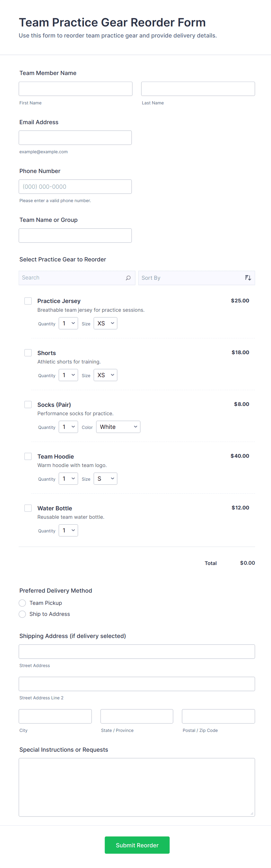Viewport: 271px width, 868px height.
Task: Click the First Name field
Action: [x=75, y=89]
